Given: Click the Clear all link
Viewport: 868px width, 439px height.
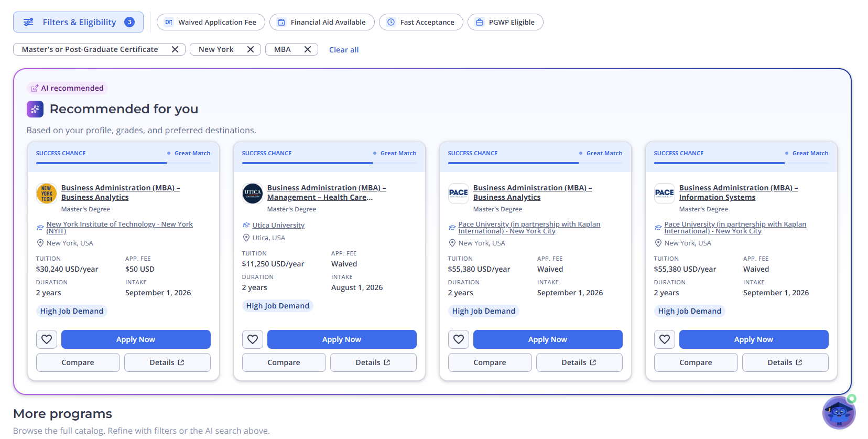Looking at the screenshot, I should pyautogui.click(x=344, y=50).
